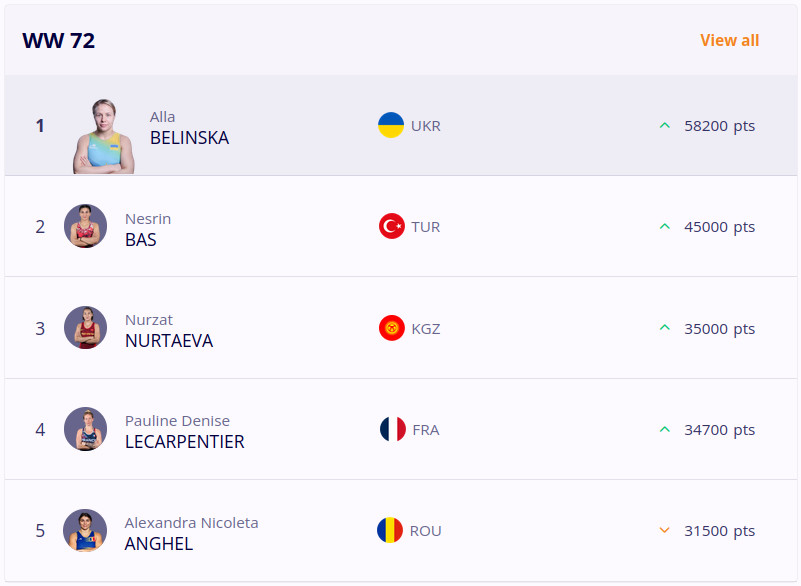Select Pauline Denise LECARPENTIER's name
The height and width of the screenshot is (586, 801).
coord(184,442)
